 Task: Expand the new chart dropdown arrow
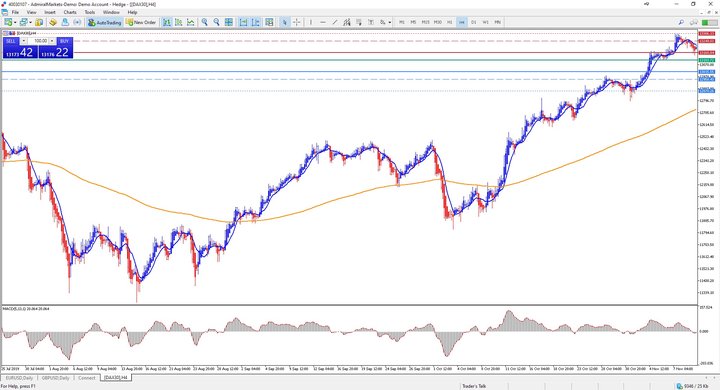point(15,22)
